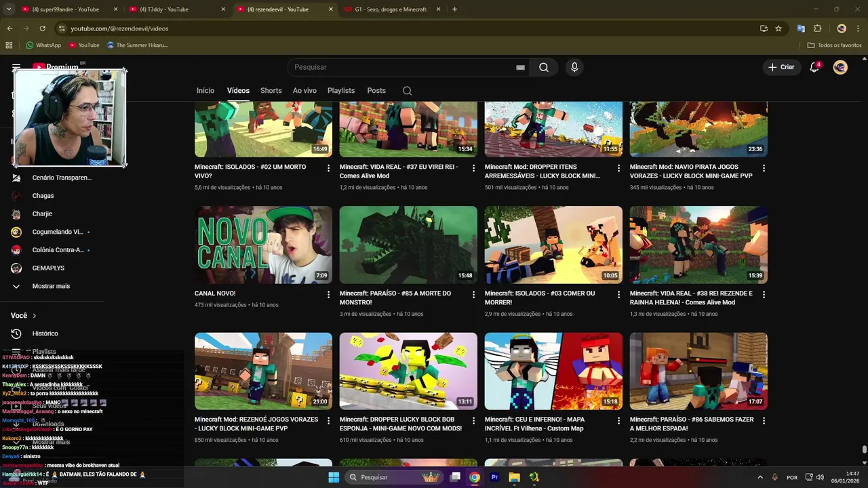Open Histórico in the sidebar
The height and width of the screenshot is (488, 868).
click(45, 333)
